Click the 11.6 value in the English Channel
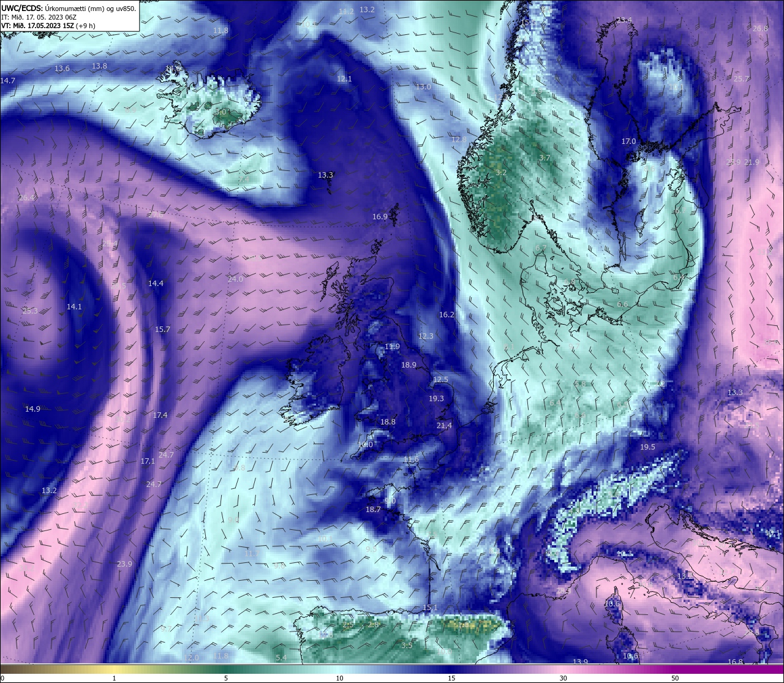784x683 pixels. [x=411, y=460]
